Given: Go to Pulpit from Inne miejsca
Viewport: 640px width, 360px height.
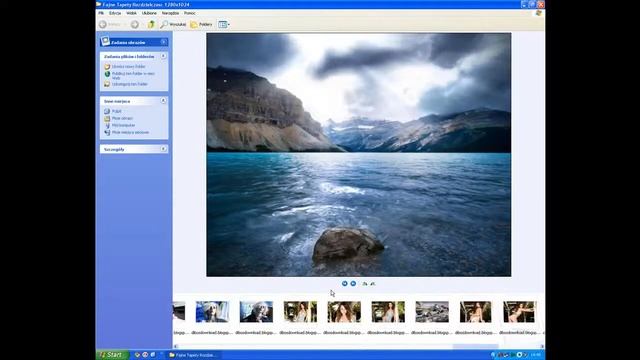Looking at the screenshot, I should pos(113,111).
